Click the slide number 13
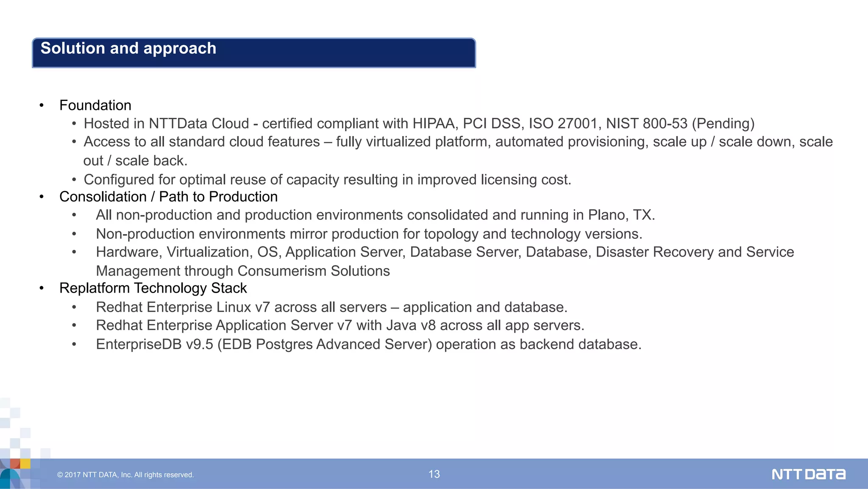868x489 pixels. point(434,474)
